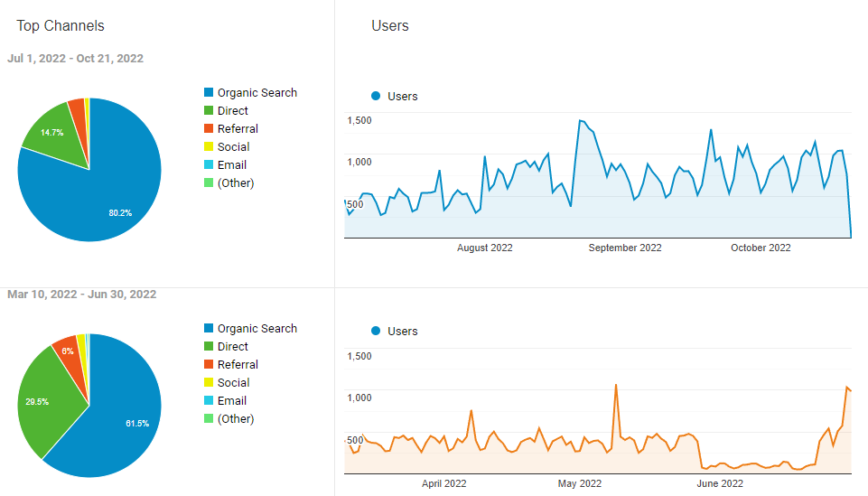Click the Users heading
Image resolution: width=868 pixels, height=496 pixels.
(x=390, y=26)
